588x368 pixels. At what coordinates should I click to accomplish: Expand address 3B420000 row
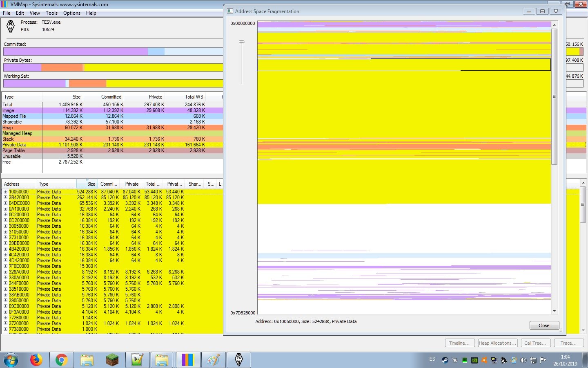[5, 197]
